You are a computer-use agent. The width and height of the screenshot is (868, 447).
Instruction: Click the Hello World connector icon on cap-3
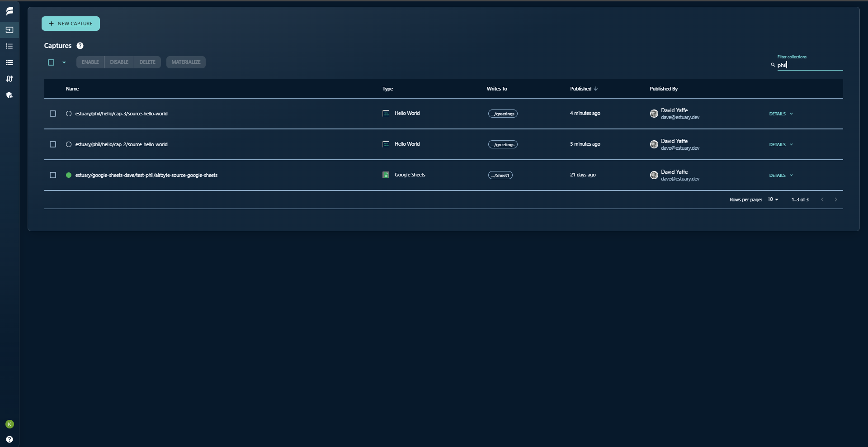click(386, 114)
